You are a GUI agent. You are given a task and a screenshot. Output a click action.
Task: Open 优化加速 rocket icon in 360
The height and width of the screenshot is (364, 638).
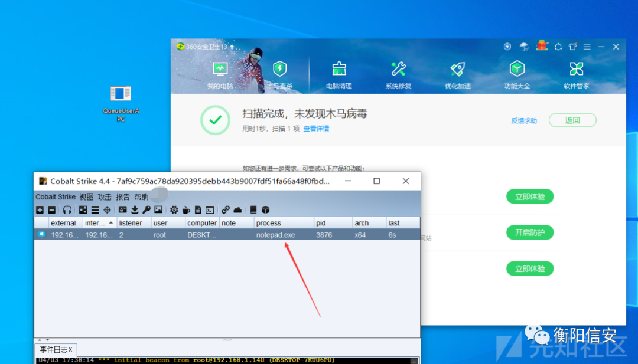click(x=458, y=76)
